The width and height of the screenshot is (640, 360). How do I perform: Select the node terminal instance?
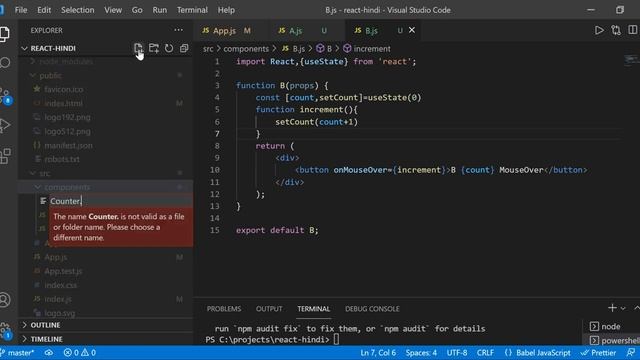point(611,327)
